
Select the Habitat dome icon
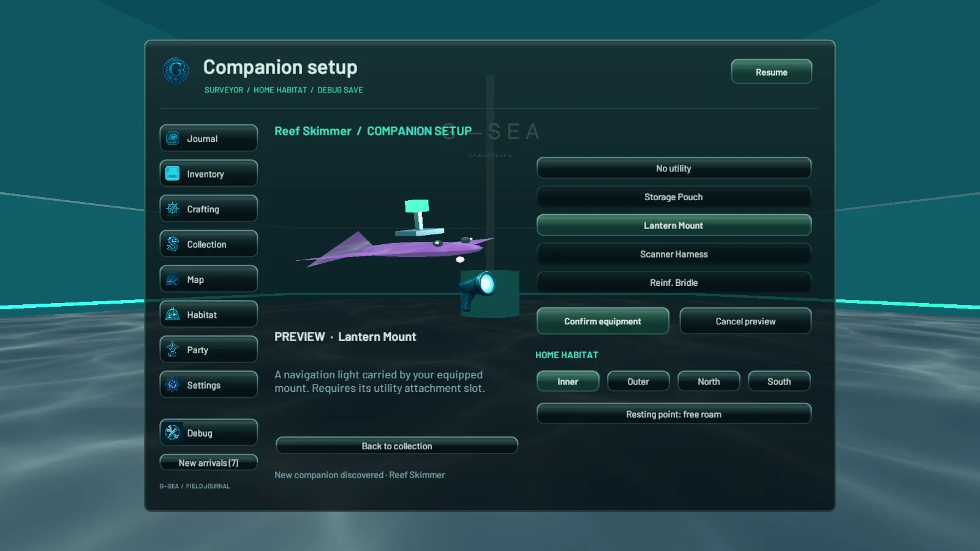(173, 315)
